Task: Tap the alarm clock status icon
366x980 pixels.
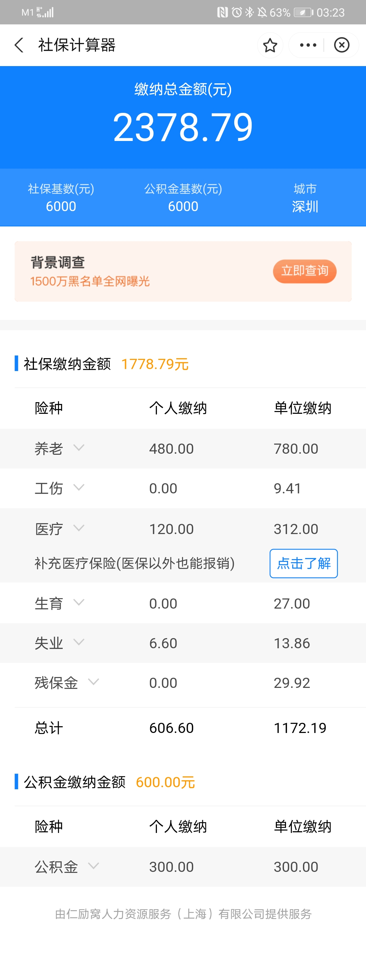Action: tap(237, 13)
